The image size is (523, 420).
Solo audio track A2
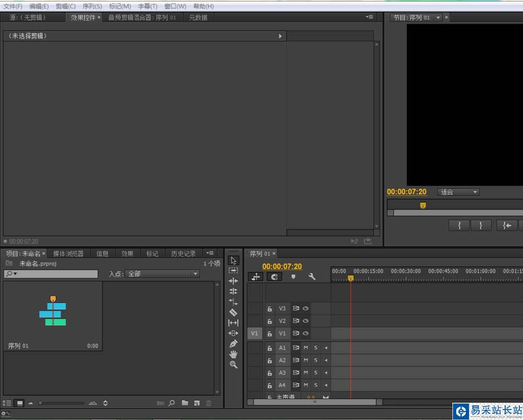tap(316, 360)
